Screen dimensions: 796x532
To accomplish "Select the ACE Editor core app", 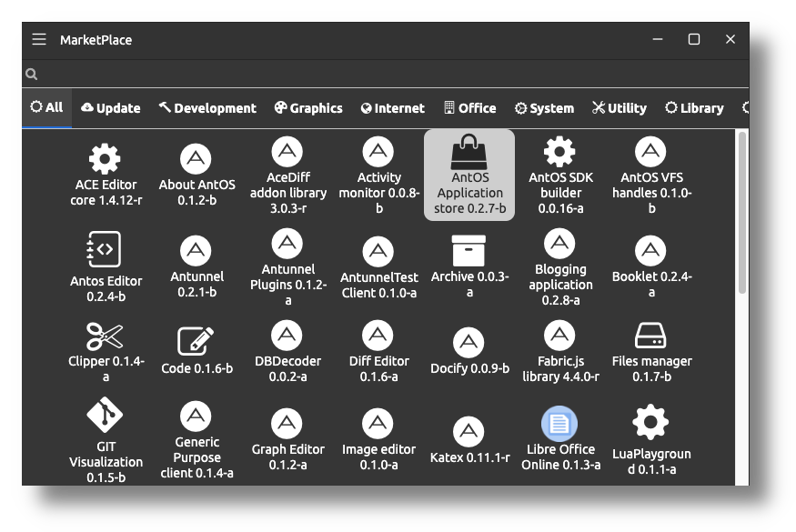I will (x=106, y=176).
